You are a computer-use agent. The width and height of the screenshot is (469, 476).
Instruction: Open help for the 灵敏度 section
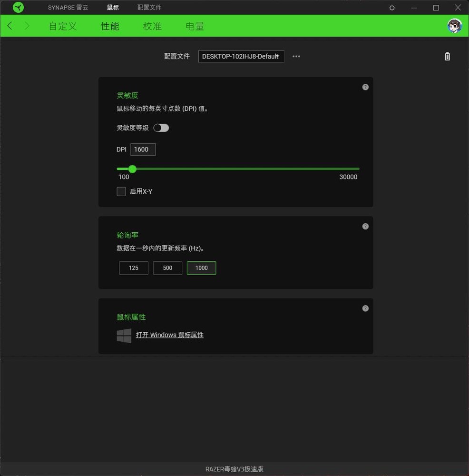365,87
